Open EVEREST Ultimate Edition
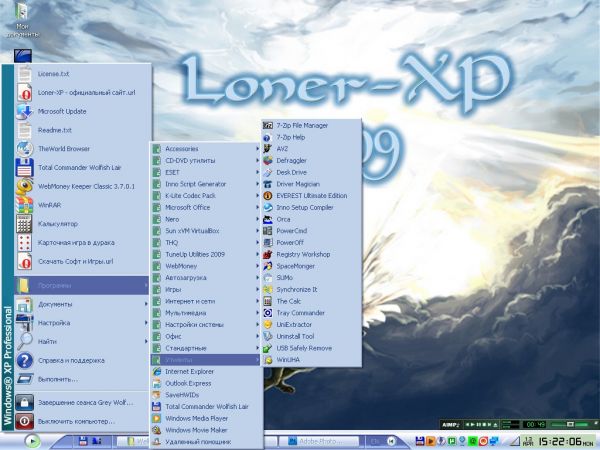This screenshot has height=450, width=600. pos(311,195)
